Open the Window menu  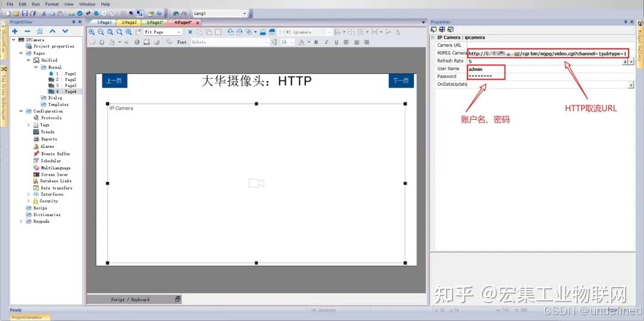click(x=87, y=4)
